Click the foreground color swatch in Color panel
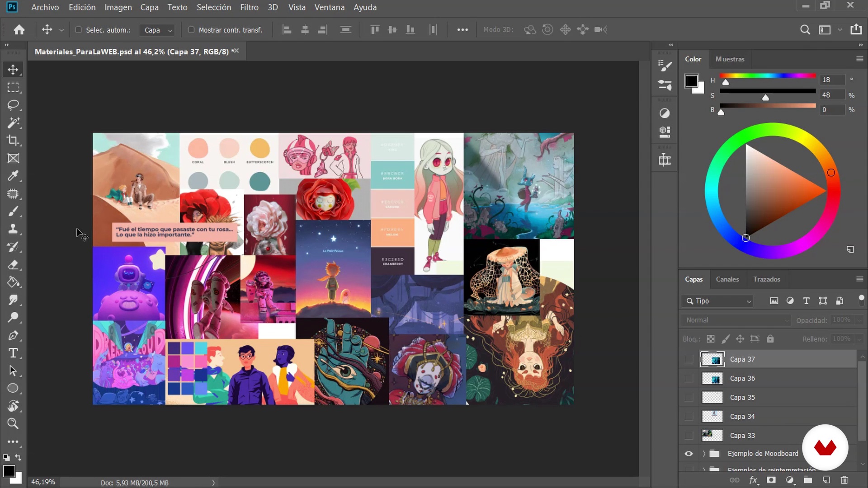 (x=691, y=81)
